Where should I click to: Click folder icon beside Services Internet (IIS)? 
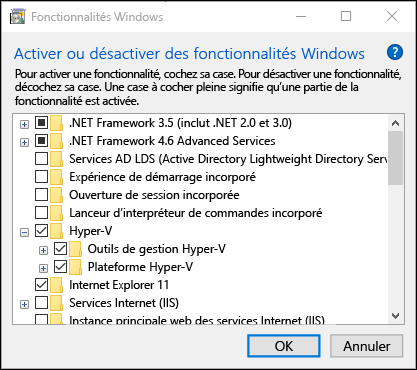[x=57, y=303]
